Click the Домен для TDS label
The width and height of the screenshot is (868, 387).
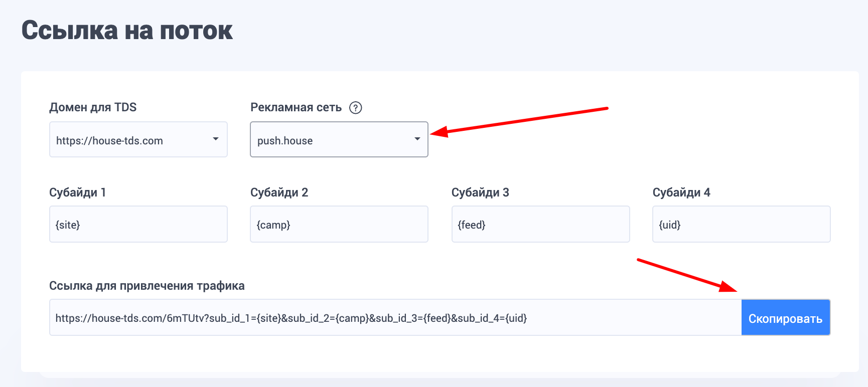93,107
